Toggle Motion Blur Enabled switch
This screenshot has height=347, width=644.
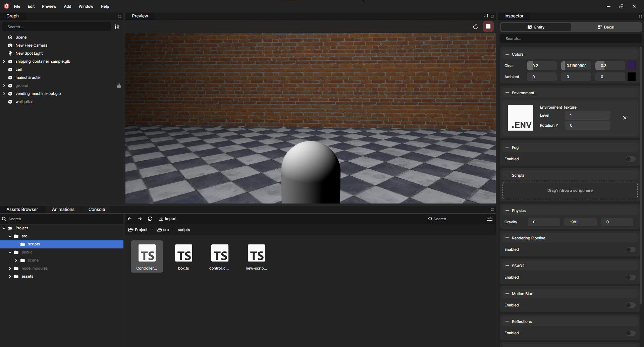click(x=631, y=305)
